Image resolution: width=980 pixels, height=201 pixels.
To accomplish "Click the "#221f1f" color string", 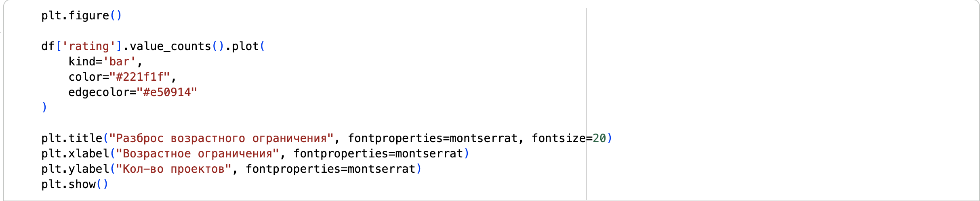I will coord(139,77).
